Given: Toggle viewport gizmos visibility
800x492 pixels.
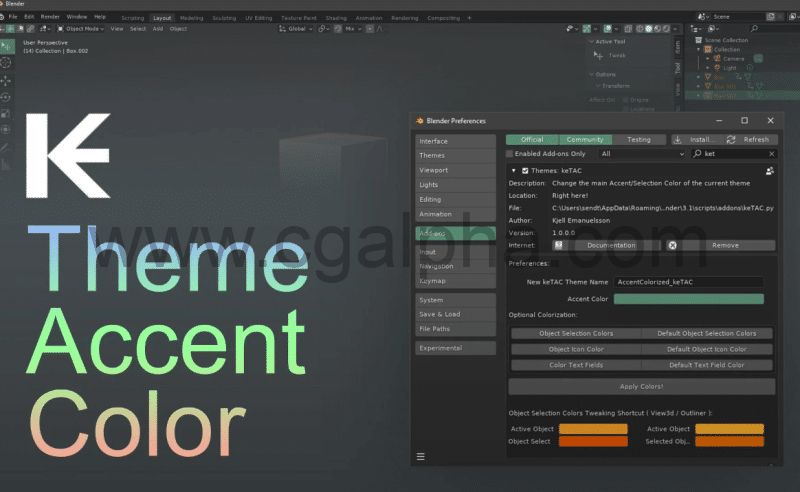Looking at the screenshot, I should [x=587, y=29].
